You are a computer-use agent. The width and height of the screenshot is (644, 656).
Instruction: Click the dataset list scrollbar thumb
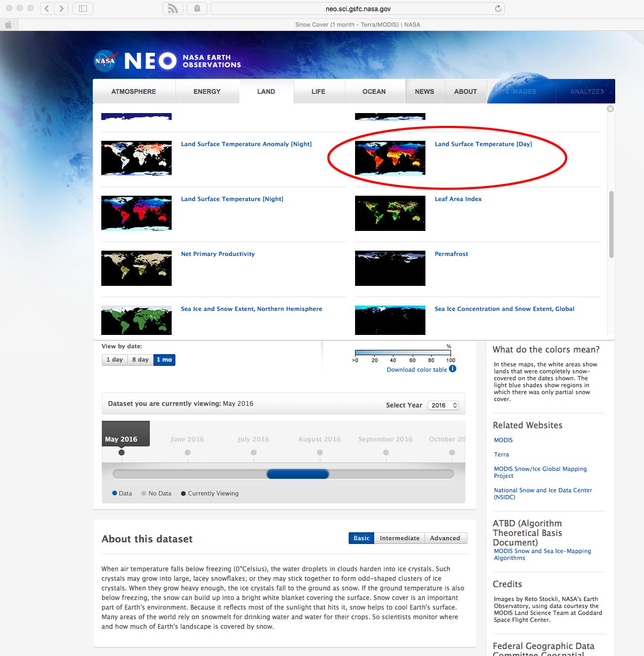[x=611, y=224]
